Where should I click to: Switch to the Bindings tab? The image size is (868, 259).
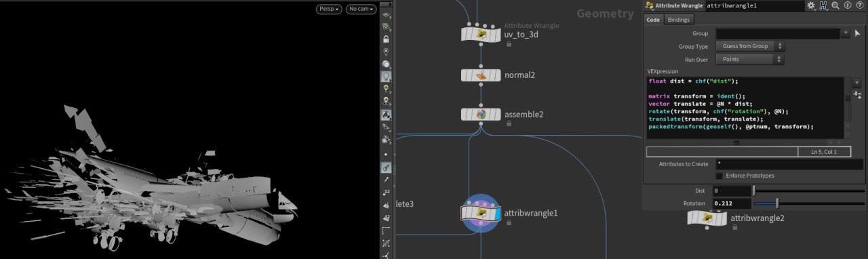pos(678,20)
